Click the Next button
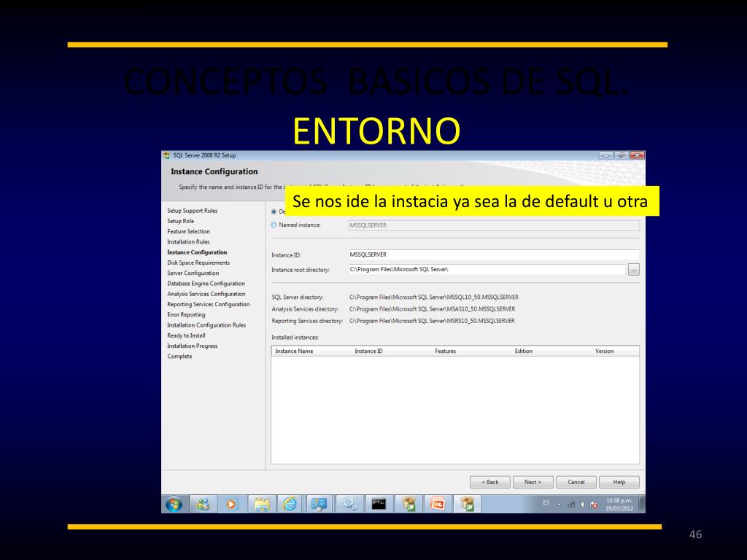 pos(533,482)
